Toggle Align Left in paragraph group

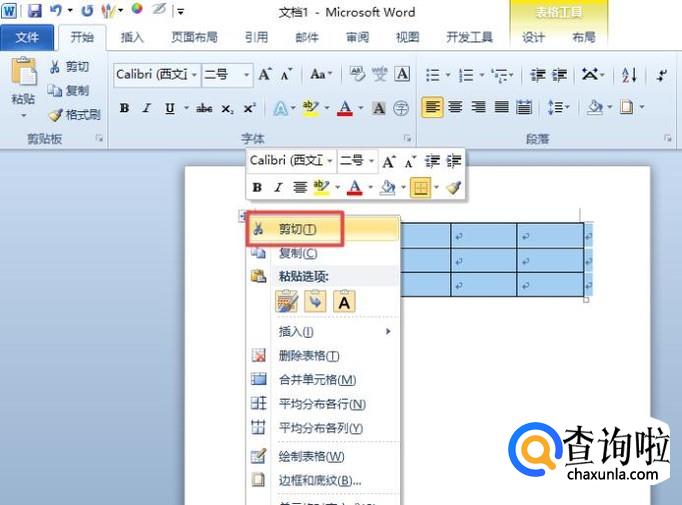[432, 107]
